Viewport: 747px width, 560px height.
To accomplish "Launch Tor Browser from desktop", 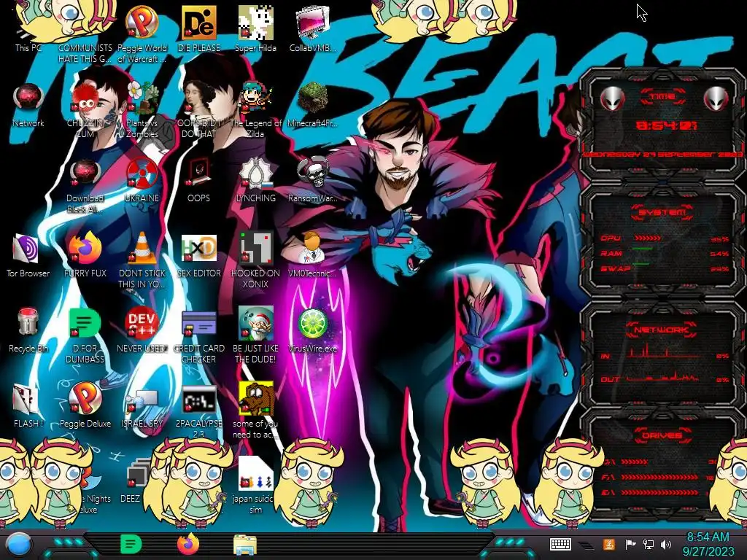I will 28,255.
